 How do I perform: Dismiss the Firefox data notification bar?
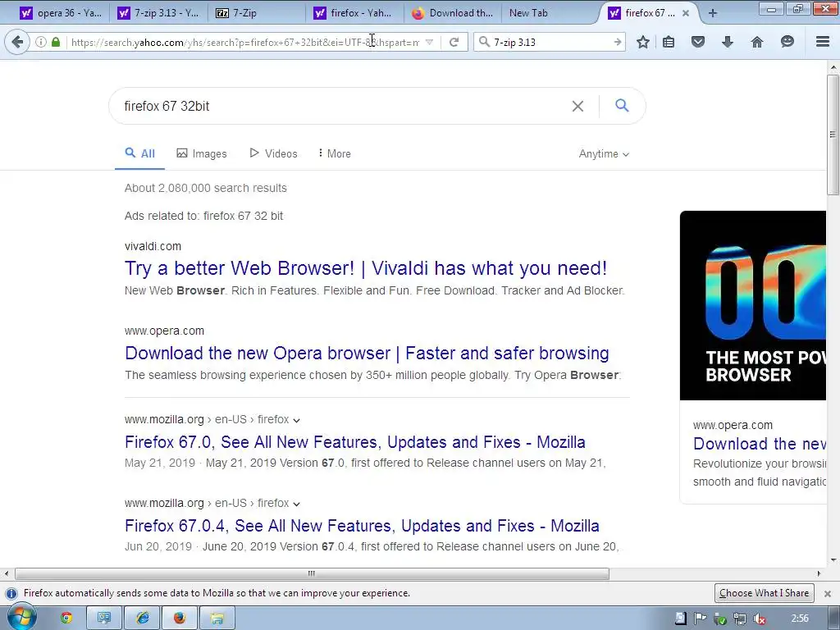828,594
